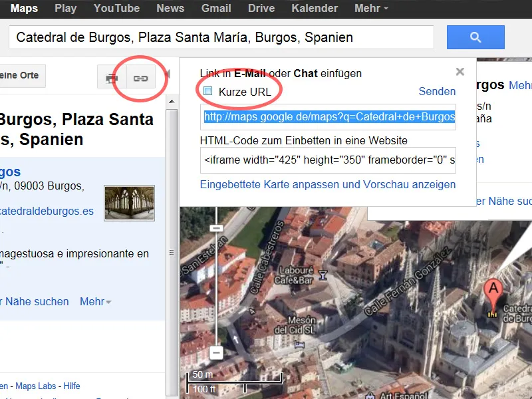Click the side panel resize handle

coord(172,253)
